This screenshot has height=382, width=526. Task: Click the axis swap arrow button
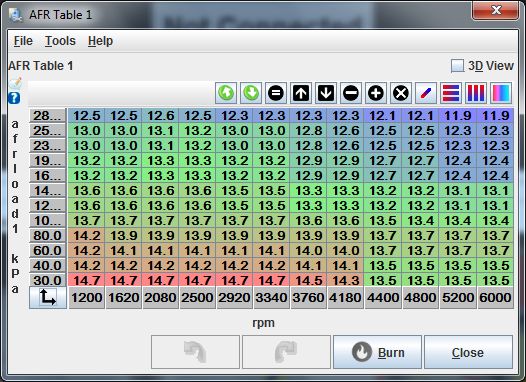pos(48,297)
